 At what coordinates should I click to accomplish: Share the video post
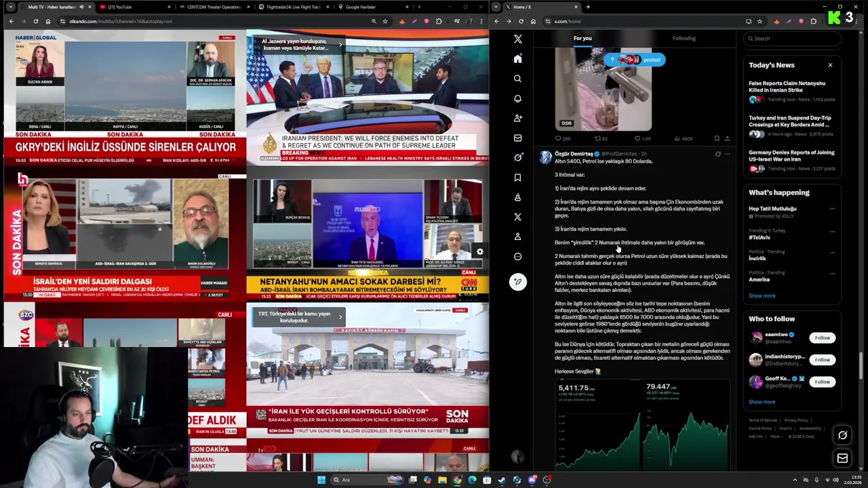pos(727,138)
